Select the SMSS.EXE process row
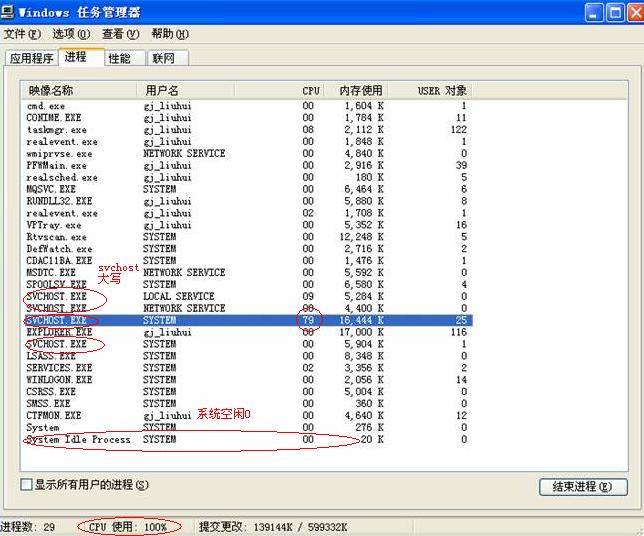Viewport: 644px width, 536px height. [x=246, y=404]
